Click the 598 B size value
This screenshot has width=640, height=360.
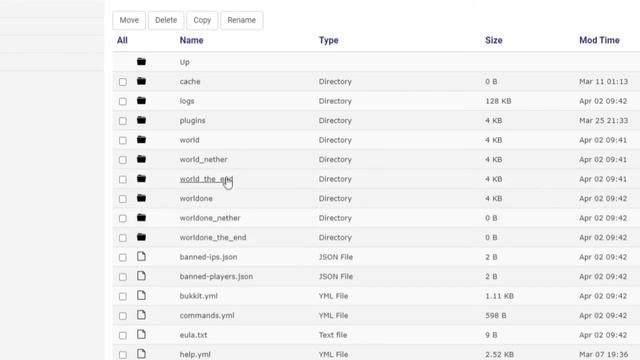496,316
